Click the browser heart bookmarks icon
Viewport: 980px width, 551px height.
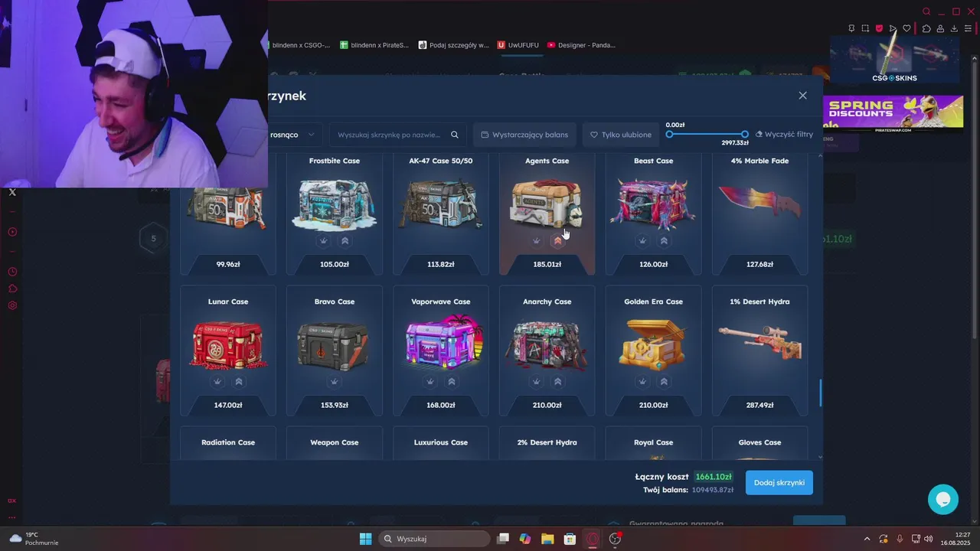[x=906, y=28]
